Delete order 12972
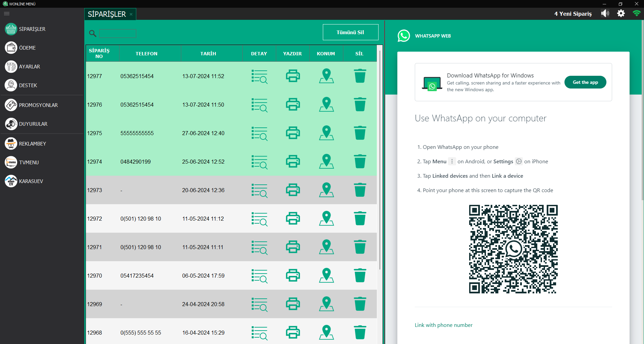The image size is (644, 344). click(x=360, y=218)
